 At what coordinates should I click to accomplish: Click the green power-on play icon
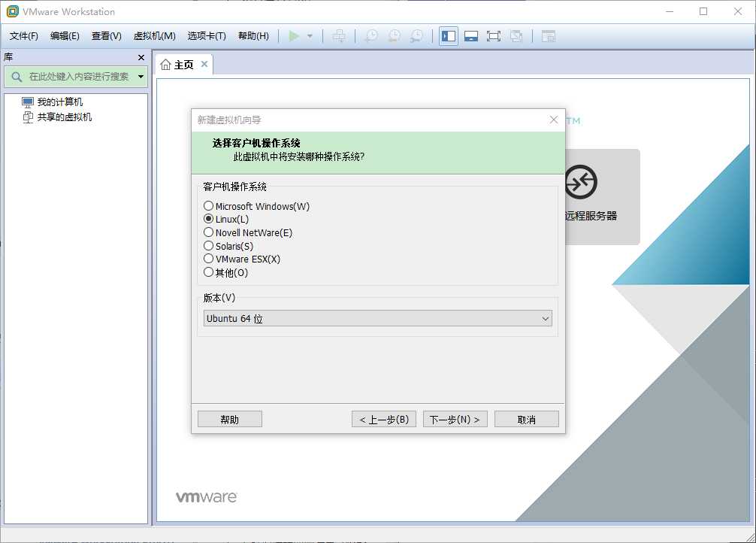pyautogui.click(x=294, y=36)
